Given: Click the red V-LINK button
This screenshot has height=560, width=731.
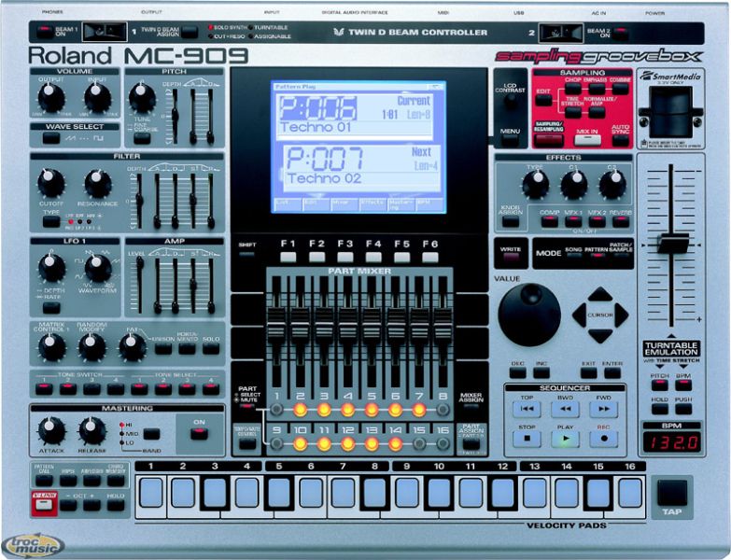Looking at the screenshot, I should [44, 505].
